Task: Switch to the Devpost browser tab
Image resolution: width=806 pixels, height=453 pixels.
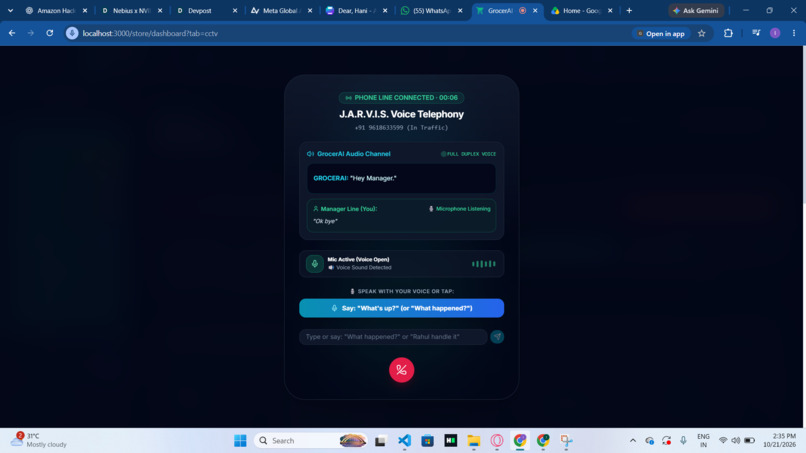Action: [x=202, y=10]
